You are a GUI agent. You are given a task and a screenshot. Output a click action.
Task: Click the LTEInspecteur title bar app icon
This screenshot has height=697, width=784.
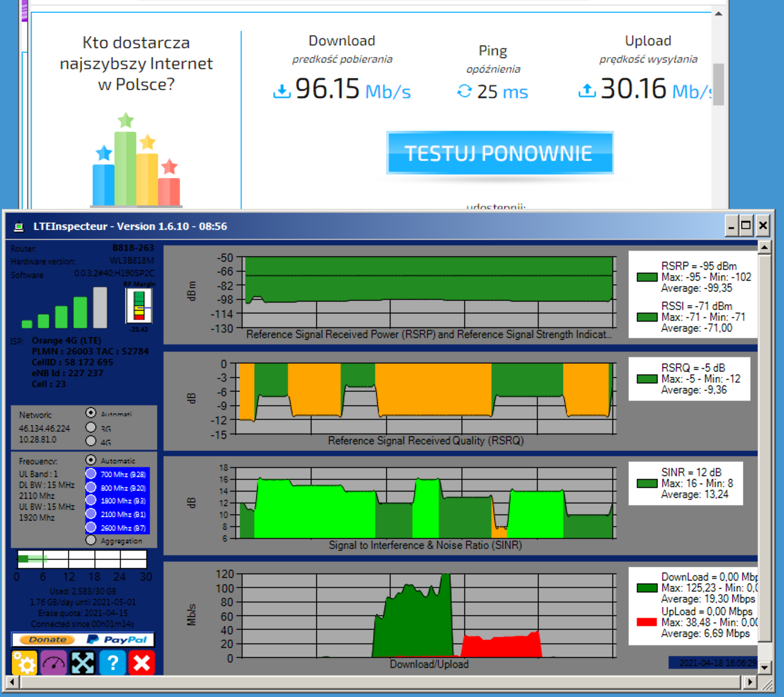[x=19, y=226]
